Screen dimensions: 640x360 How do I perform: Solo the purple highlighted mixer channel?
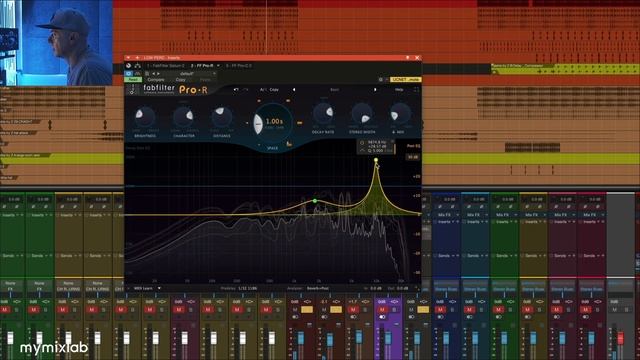[394, 310]
